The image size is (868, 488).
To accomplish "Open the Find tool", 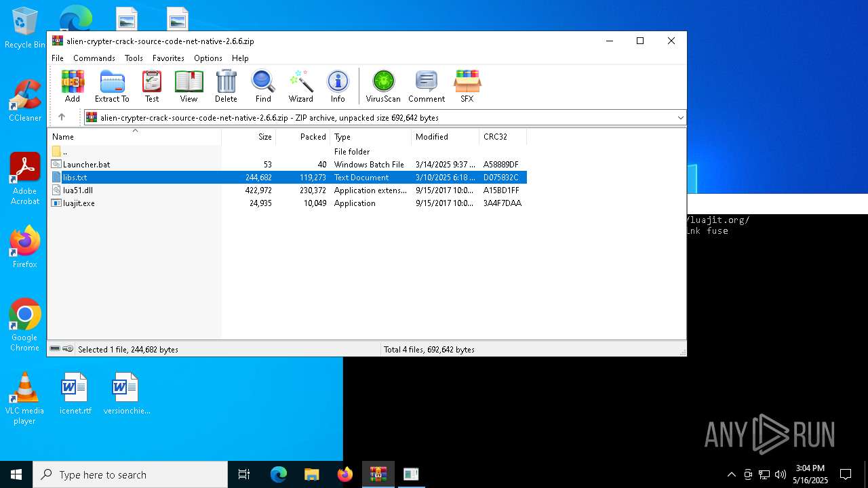I will (x=263, y=86).
